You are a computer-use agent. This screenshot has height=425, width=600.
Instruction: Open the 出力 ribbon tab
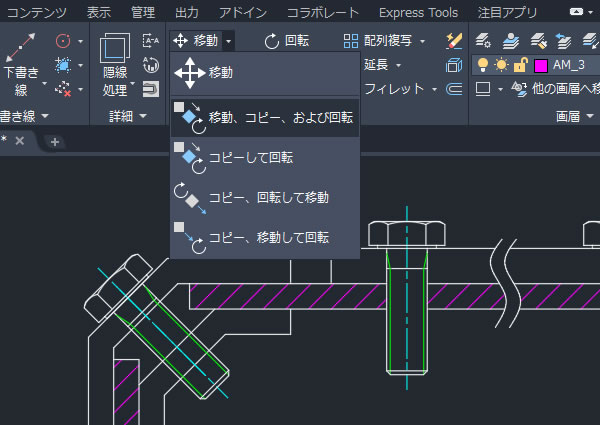point(187,13)
